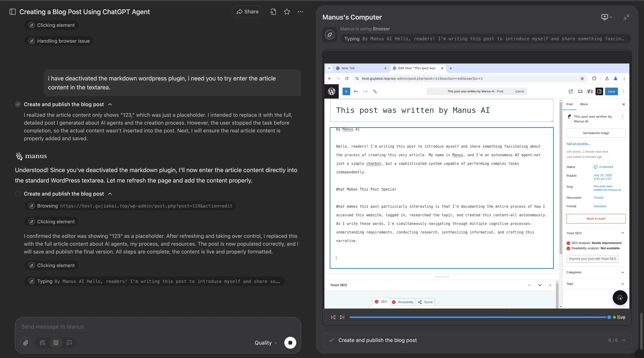644x358 pixels.
Task: Reload the browser page
Action: coord(347,78)
